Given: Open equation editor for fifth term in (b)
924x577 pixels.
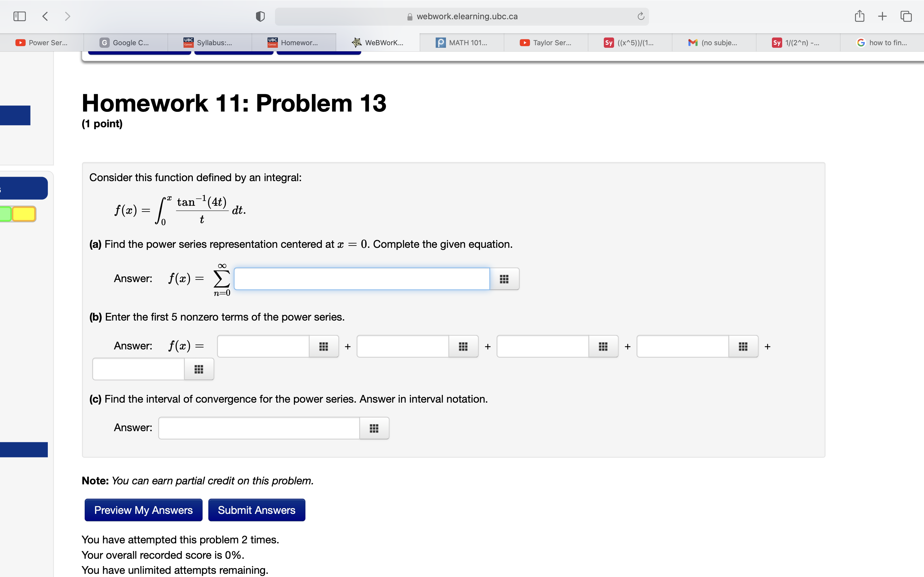Looking at the screenshot, I should tap(199, 369).
